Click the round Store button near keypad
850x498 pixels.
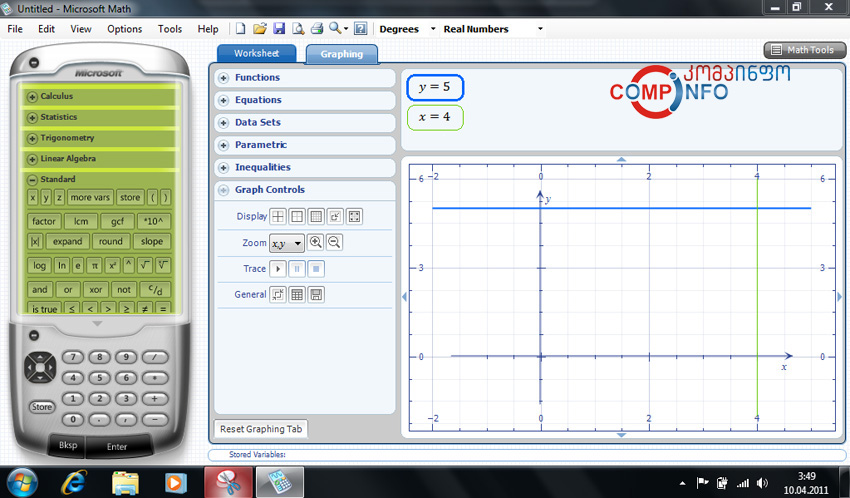[x=42, y=407]
